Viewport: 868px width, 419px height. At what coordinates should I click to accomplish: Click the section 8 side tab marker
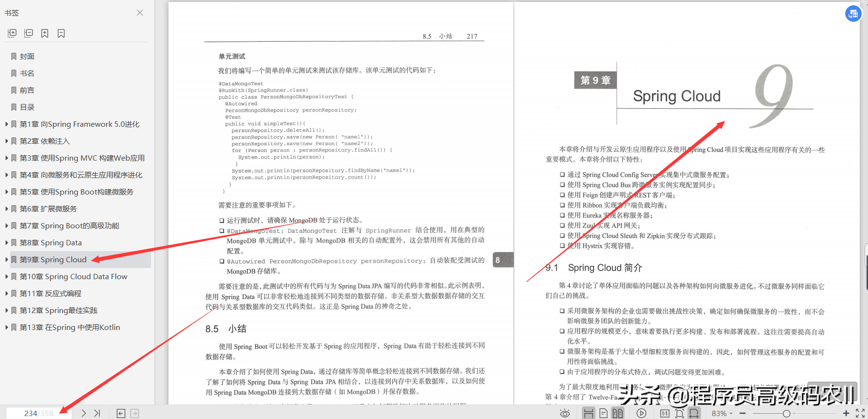(503, 260)
